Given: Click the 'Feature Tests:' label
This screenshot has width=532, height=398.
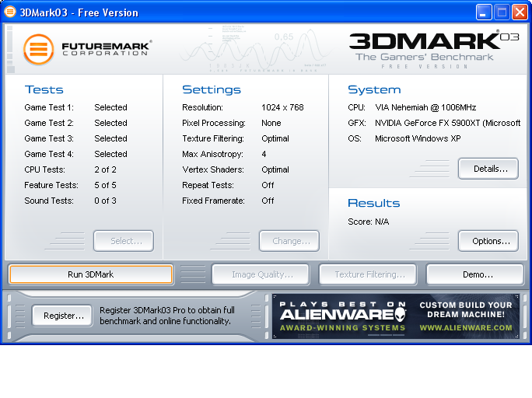Looking at the screenshot, I should click(51, 185).
